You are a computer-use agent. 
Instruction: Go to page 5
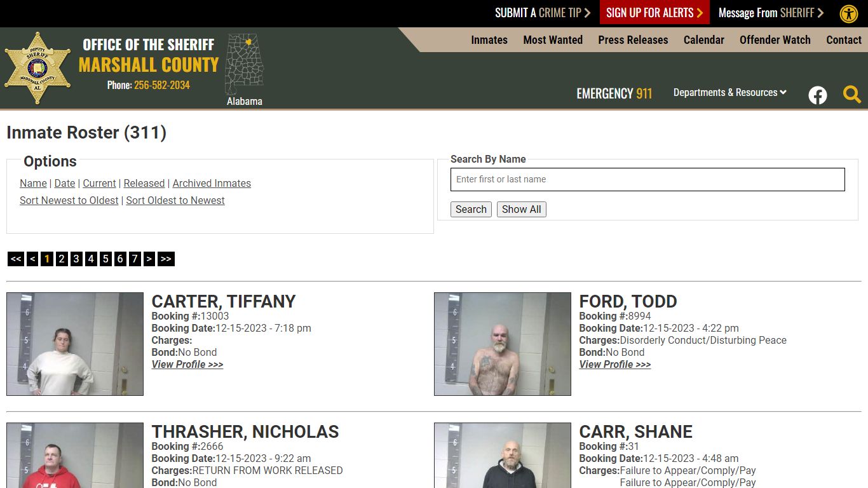pos(105,259)
